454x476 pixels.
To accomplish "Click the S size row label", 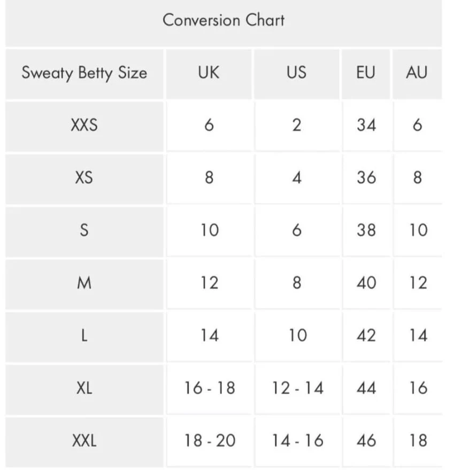I will click(84, 230).
